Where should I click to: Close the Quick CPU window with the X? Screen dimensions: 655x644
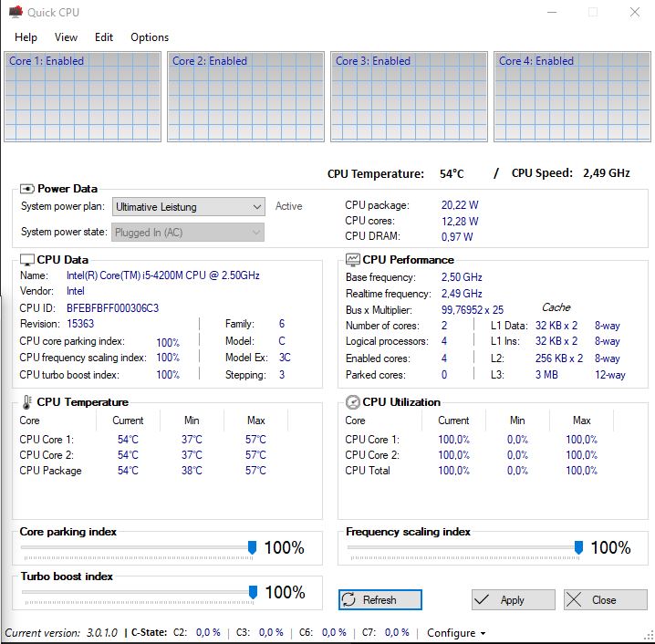tap(635, 12)
